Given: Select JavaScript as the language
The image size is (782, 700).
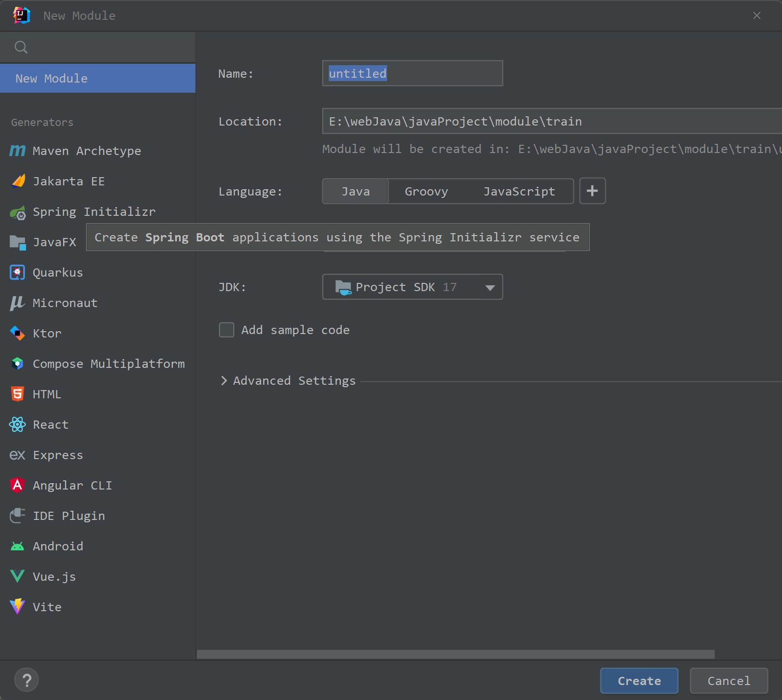Looking at the screenshot, I should click(x=519, y=191).
